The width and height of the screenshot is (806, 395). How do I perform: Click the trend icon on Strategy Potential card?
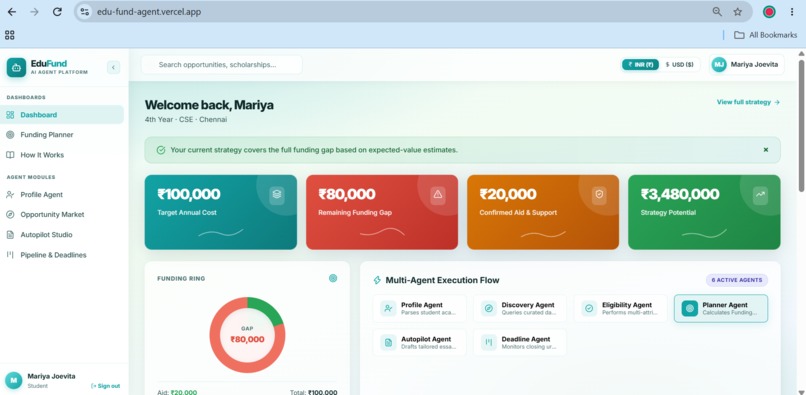pyautogui.click(x=760, y=194)
